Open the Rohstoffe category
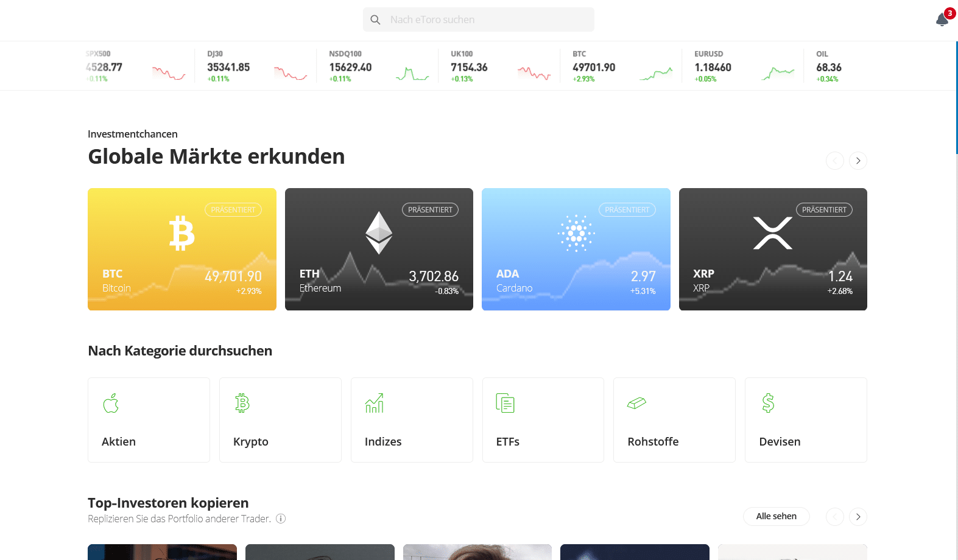This screenshot has height=560, width=958. click(x=674, y=420)
